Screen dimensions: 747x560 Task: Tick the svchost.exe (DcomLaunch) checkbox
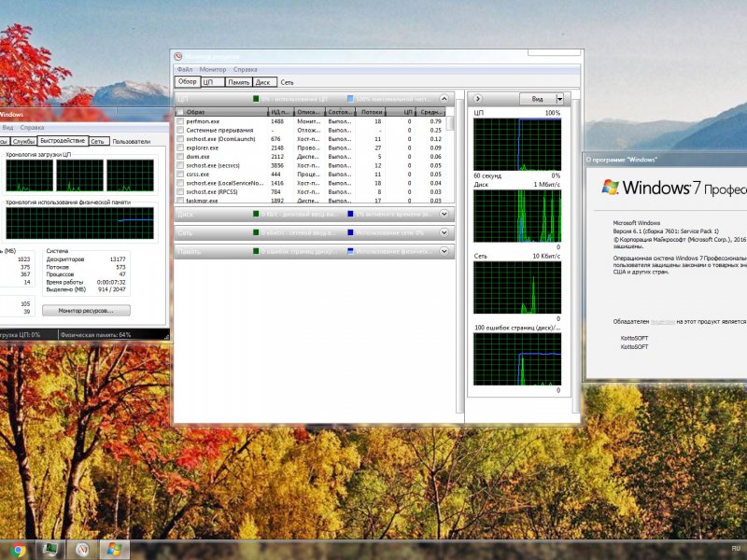coord(180,139)
